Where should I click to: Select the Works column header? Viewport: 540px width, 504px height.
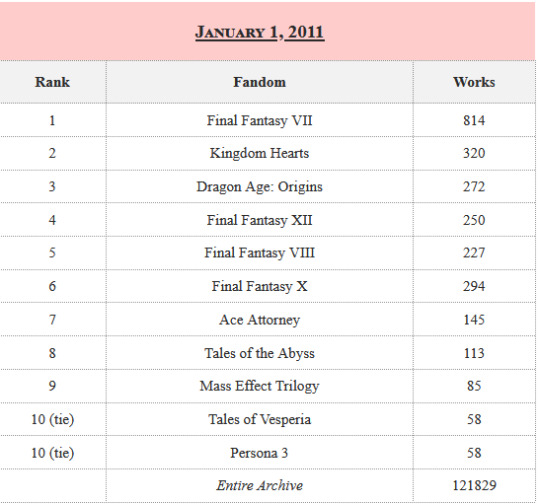(x=474, y=82)
